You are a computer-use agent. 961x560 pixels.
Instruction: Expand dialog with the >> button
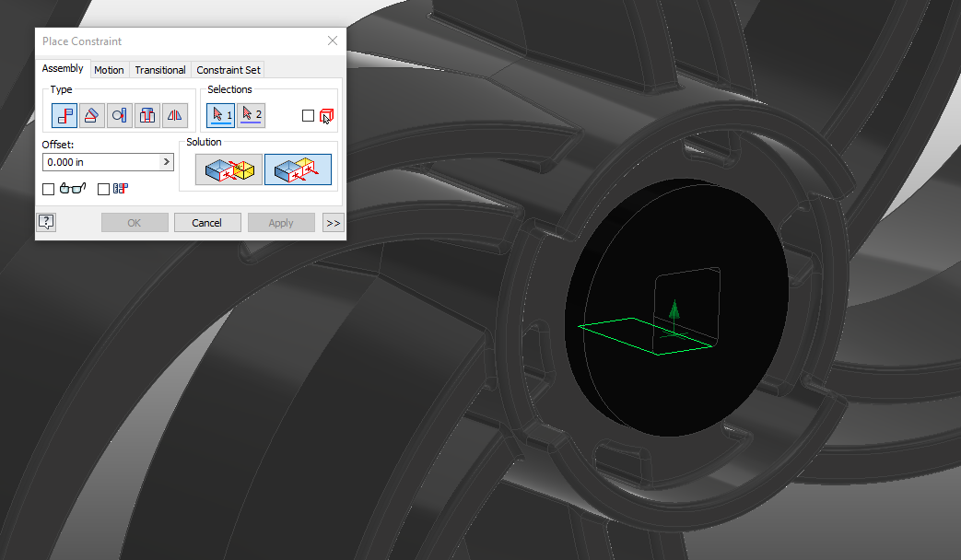(x=333, y=222)
